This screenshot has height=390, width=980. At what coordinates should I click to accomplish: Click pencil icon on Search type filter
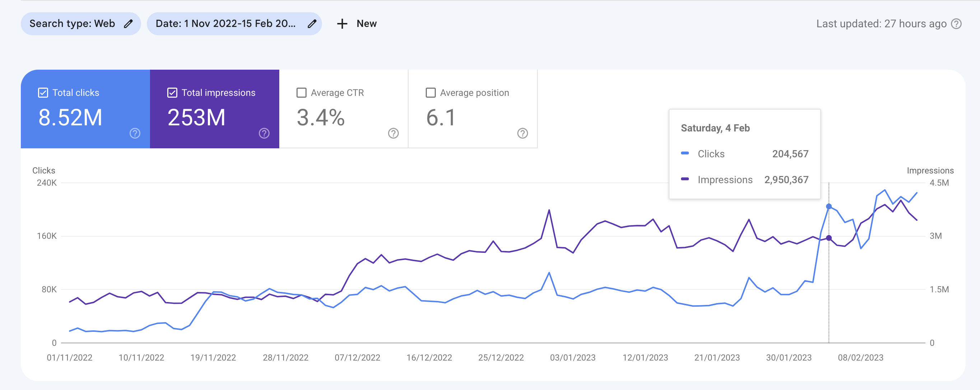coord(128,24)
